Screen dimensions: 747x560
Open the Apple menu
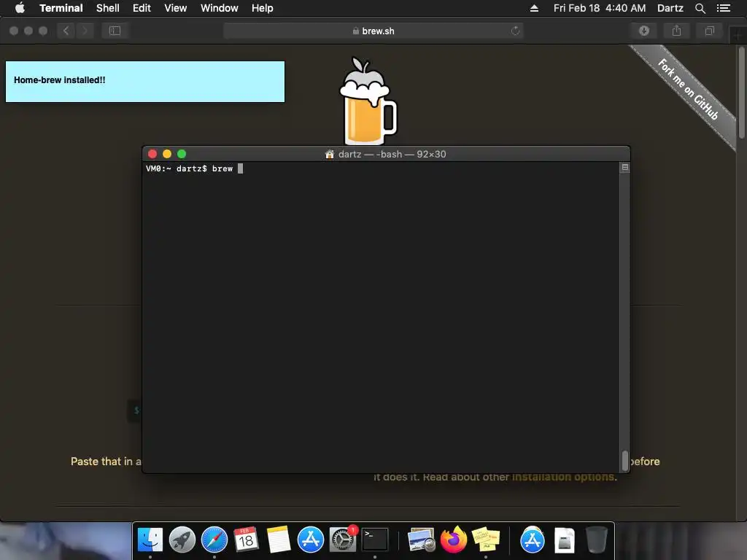[x=20, y=8]
